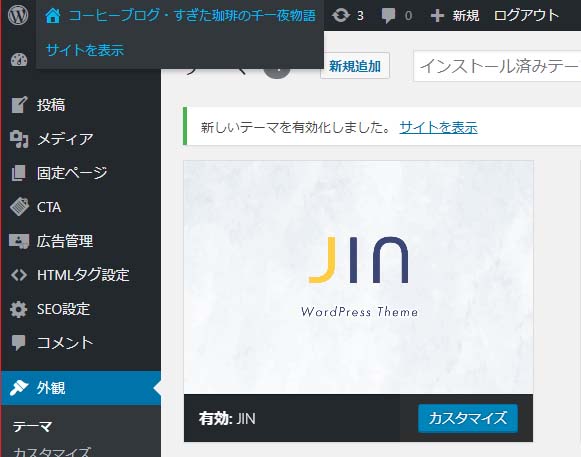Viewport: 581px width, 457px height.
Task: Focus the installed themes search field
Action: click(x=497, y=66)
